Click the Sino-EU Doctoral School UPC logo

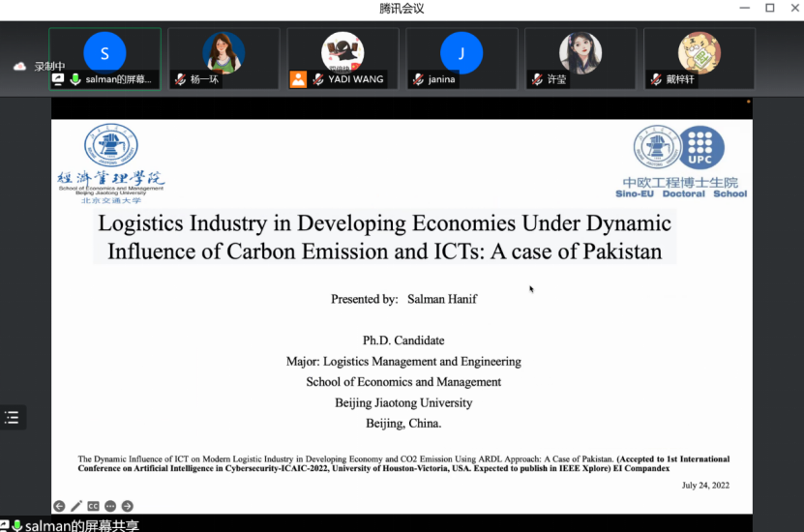[681, 162]
